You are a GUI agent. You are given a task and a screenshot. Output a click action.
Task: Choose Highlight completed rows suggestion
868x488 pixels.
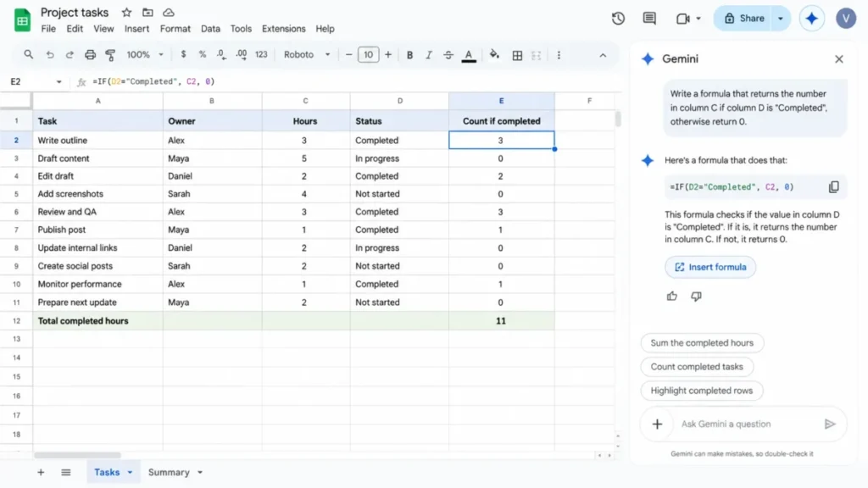[x=701, y=391]
